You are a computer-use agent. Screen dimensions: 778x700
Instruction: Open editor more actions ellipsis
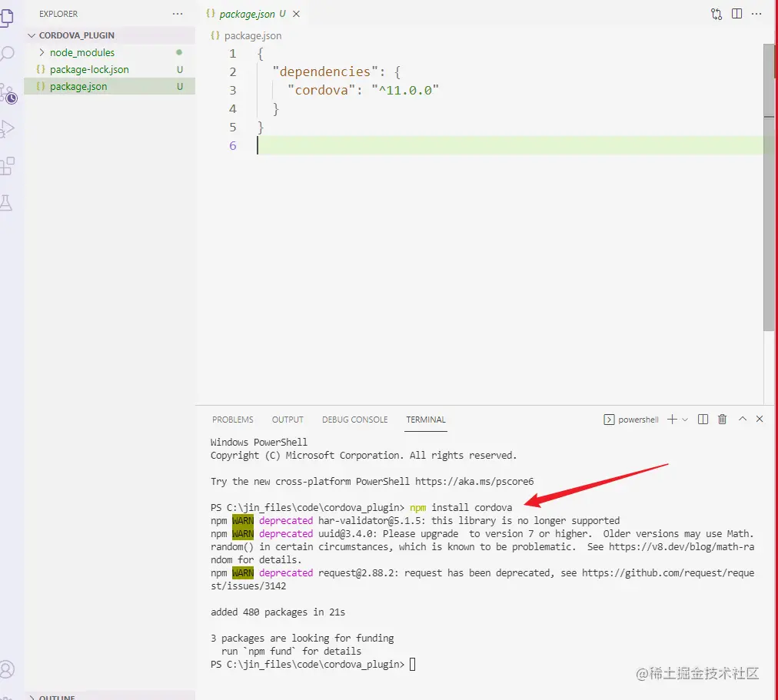pyautogui.click(x=756, y=14)
